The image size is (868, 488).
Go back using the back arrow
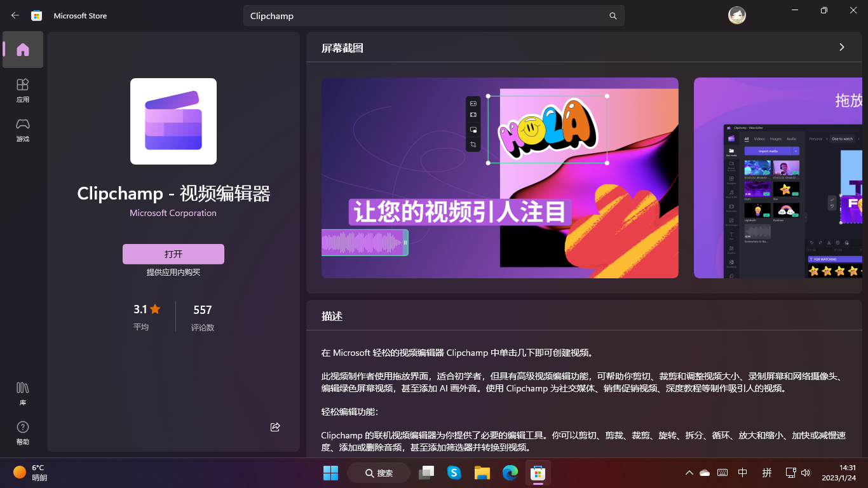15,15
